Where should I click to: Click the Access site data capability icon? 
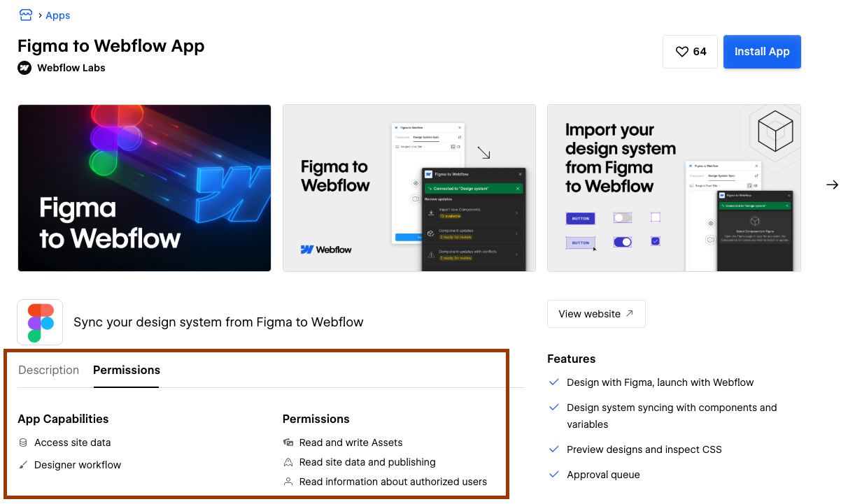24,442
